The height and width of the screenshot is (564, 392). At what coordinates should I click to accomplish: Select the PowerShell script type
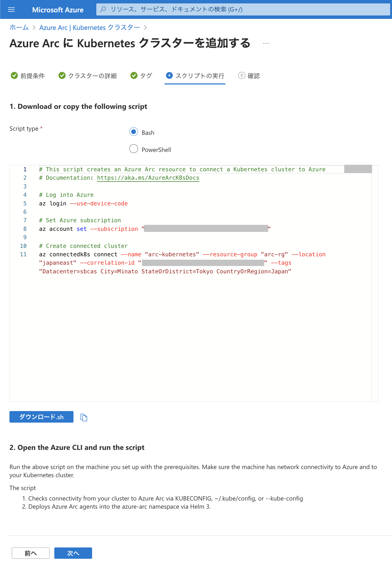tap(134, 149)
